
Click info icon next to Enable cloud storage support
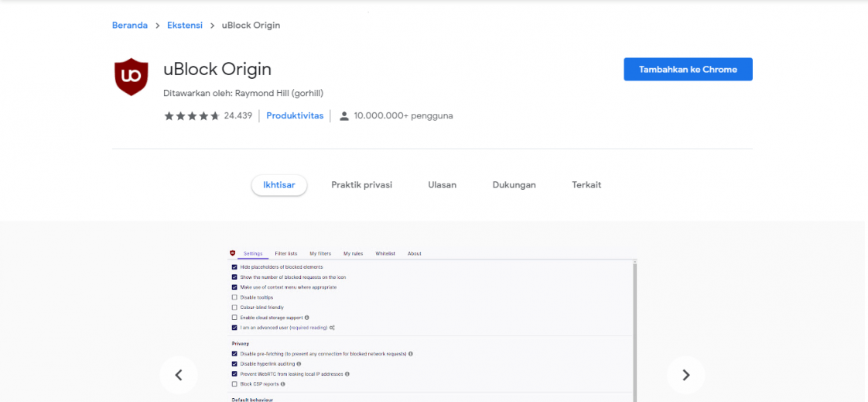306,318
